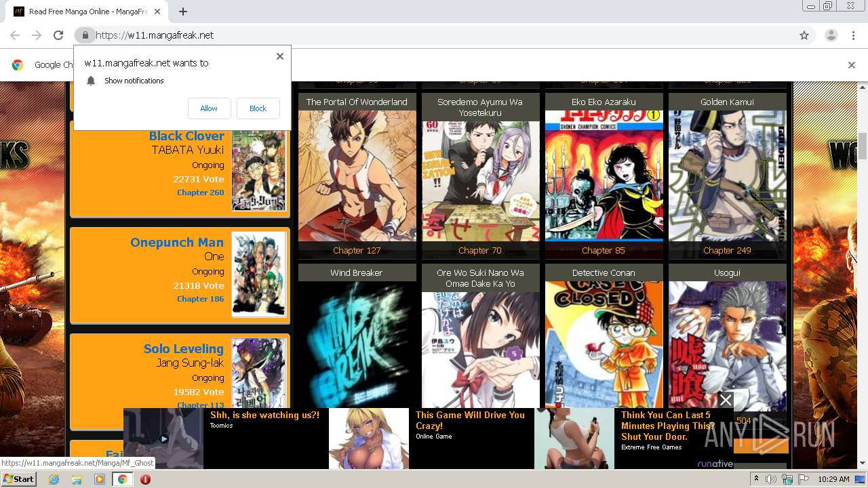The image size is (868, 488).
Task: Open The Portal Of Wonderland title
Action: (x=357, y=102)
